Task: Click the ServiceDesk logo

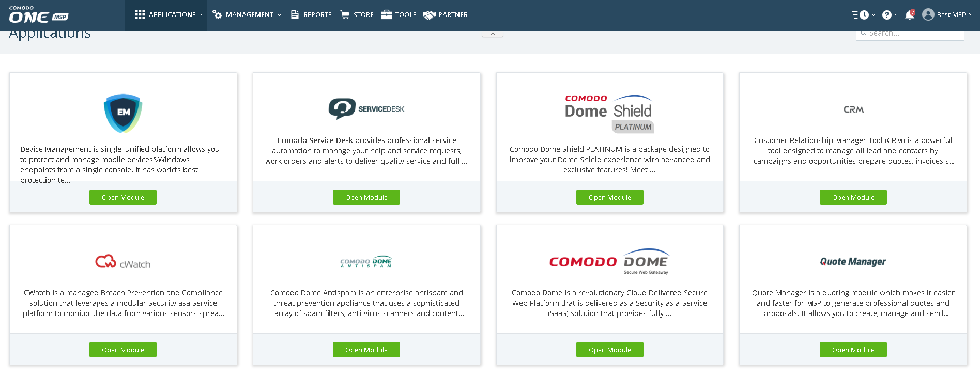Action: (x=366, y=109)
